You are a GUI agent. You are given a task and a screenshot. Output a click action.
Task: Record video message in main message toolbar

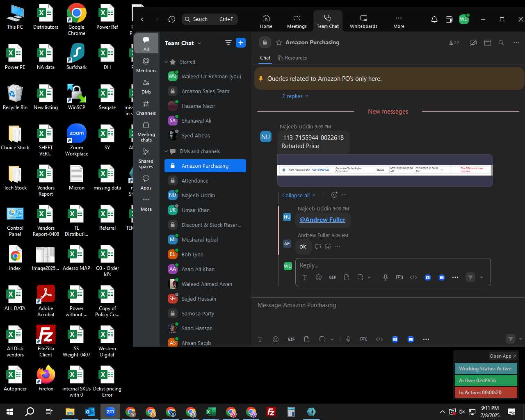click(x=364, y=339)
